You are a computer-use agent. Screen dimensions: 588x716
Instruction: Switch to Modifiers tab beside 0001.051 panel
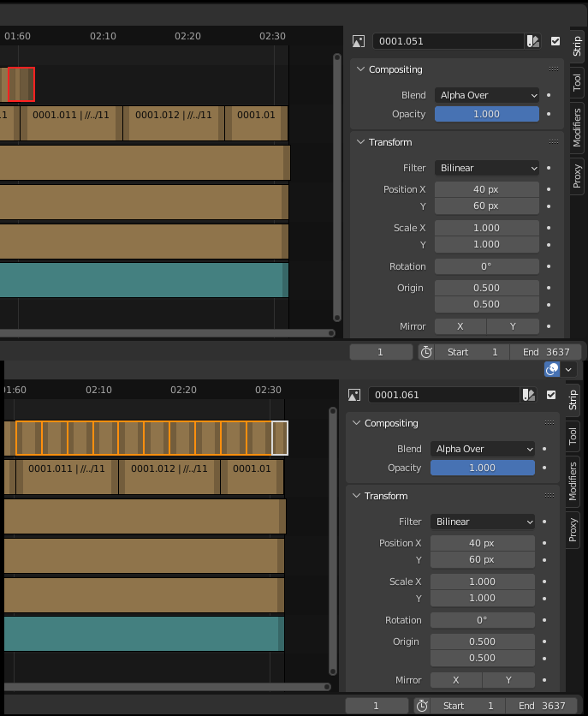pyautogui.click(x=577, y=128)
